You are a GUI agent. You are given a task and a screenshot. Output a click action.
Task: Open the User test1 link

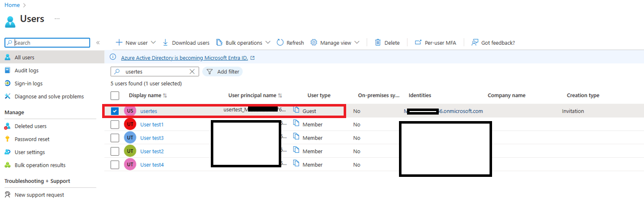pos(152,125)
